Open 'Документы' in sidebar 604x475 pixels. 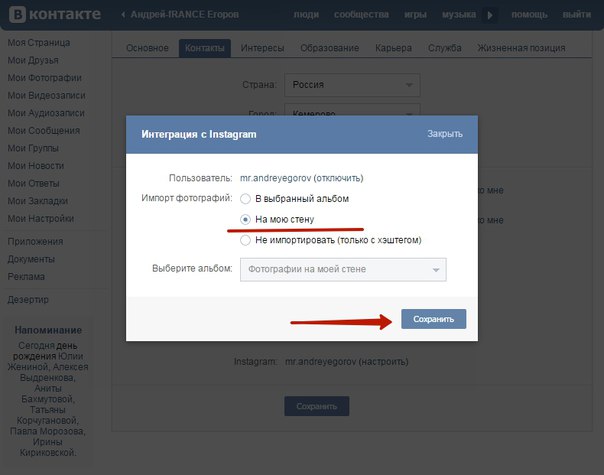pyautogui.click(x=31, y=259)
